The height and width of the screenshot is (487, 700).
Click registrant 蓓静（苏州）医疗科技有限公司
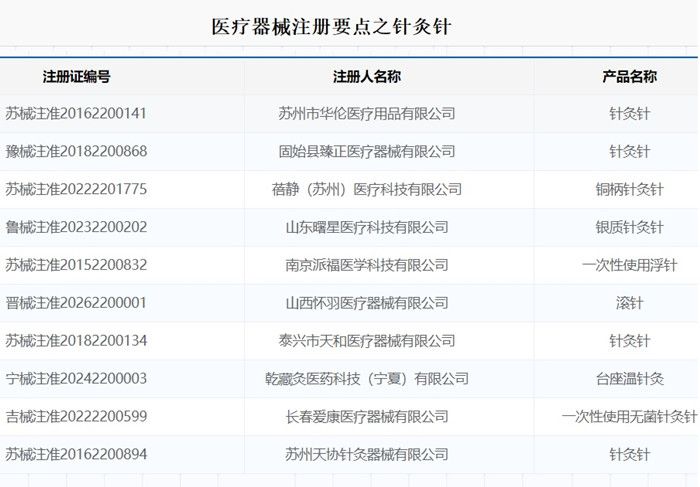pyautogui.click(x=367, y=189)
